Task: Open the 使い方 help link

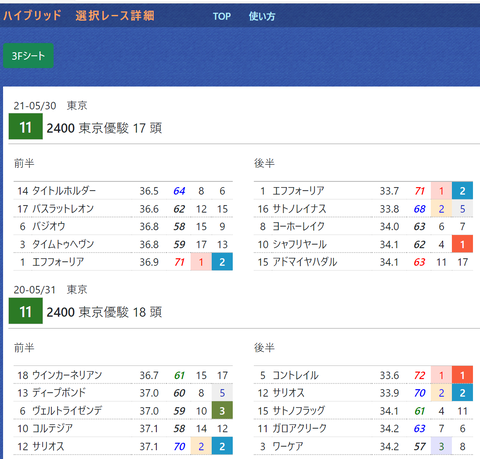Action: click(x=262, y=16)
